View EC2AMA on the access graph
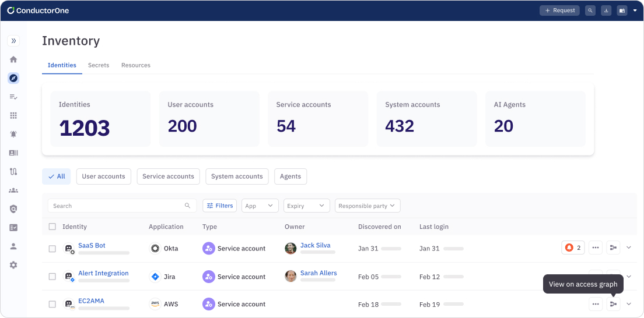644x318 pixels. point(613,304)
